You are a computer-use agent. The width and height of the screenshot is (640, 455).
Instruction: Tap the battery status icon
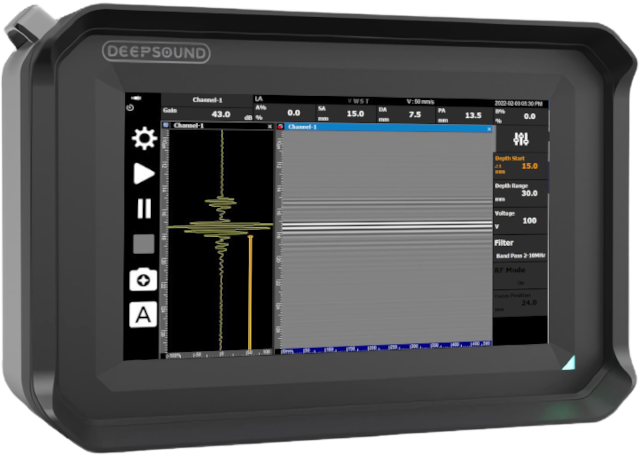tap(136, 98)
